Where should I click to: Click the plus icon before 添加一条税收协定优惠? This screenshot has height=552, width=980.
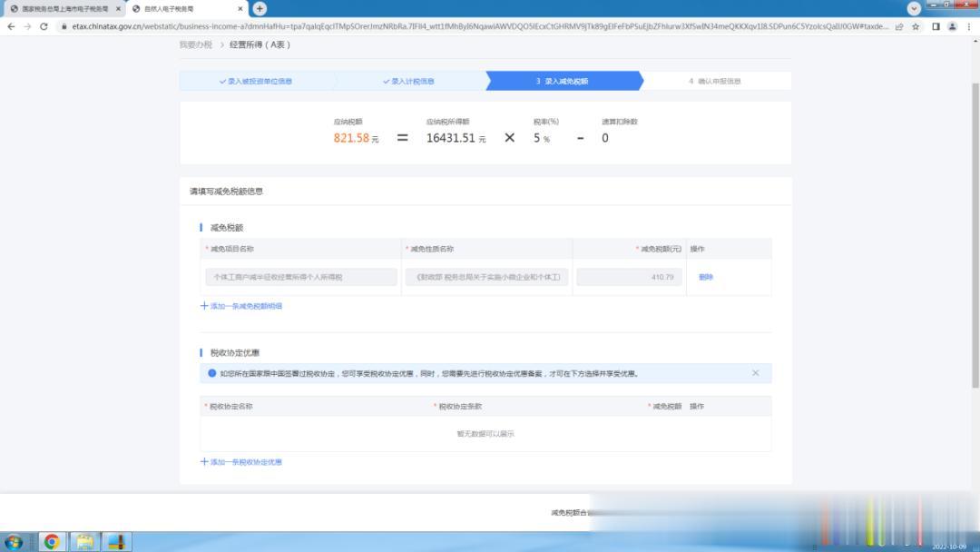pos(204,461)
